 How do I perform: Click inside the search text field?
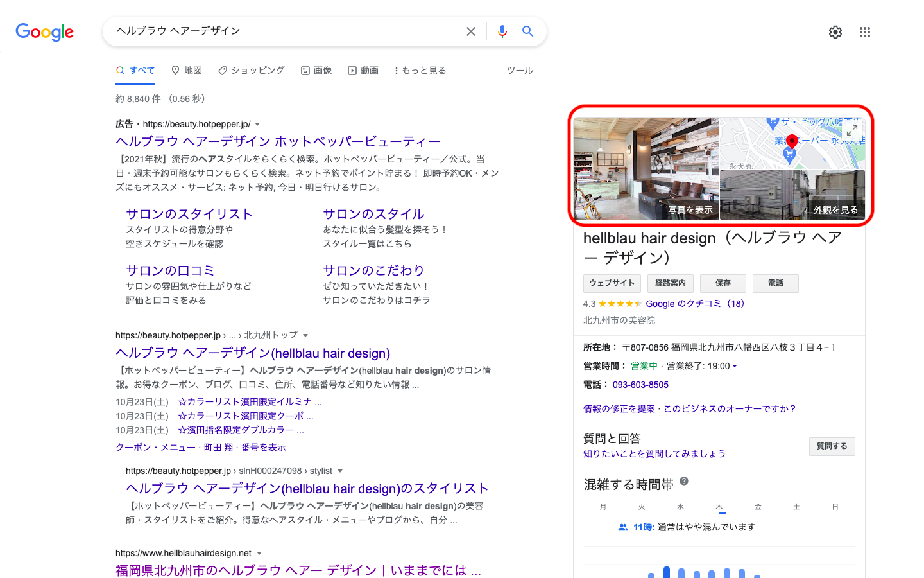point(286,31)
